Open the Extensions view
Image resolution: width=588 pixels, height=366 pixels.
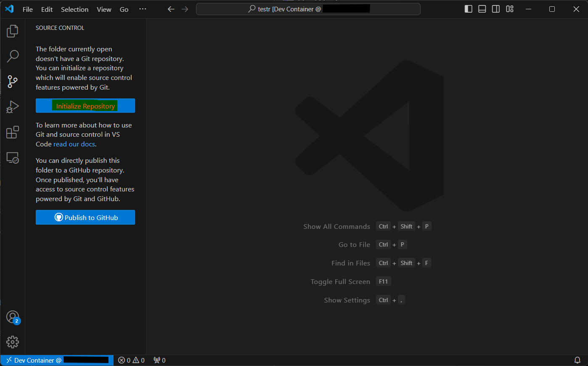coord(13,132)
